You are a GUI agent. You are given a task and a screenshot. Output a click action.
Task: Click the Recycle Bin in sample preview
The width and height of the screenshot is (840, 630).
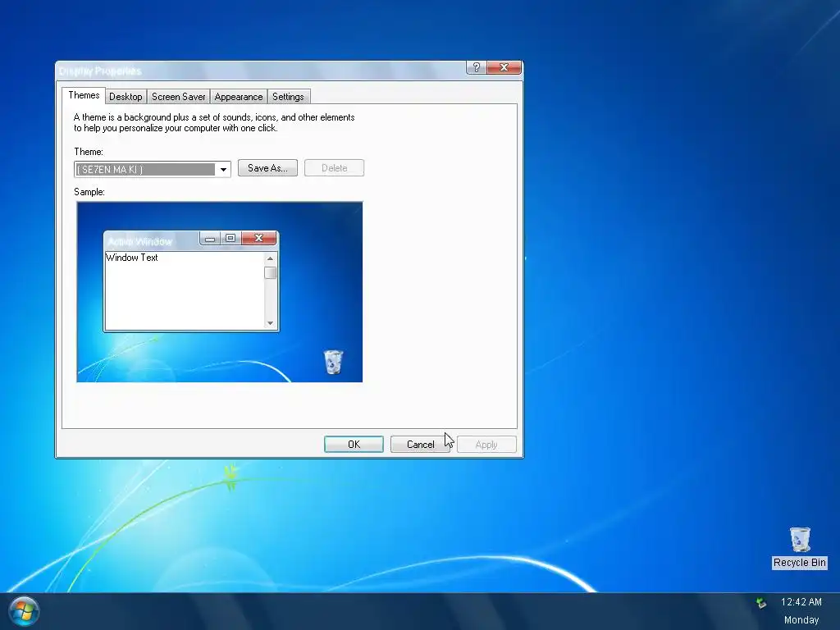pos(333,362)
